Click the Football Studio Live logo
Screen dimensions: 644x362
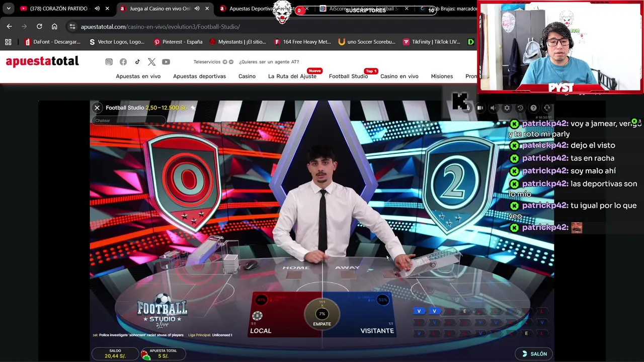162,311
